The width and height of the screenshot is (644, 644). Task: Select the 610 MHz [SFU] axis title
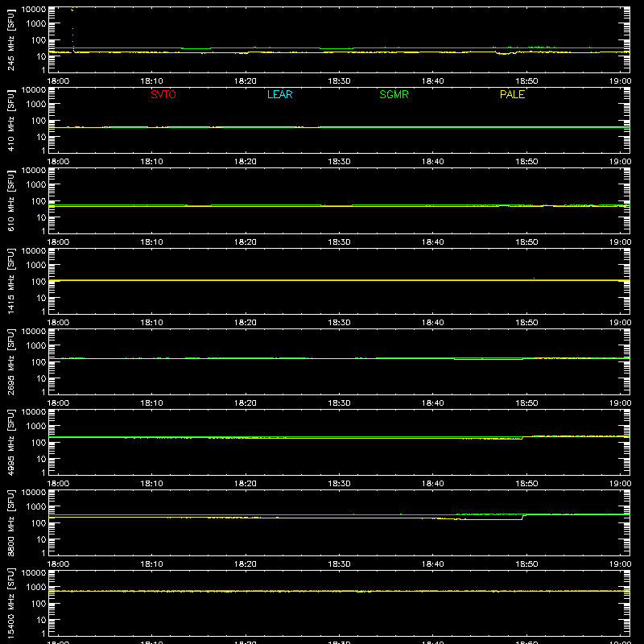click(11, 200)
